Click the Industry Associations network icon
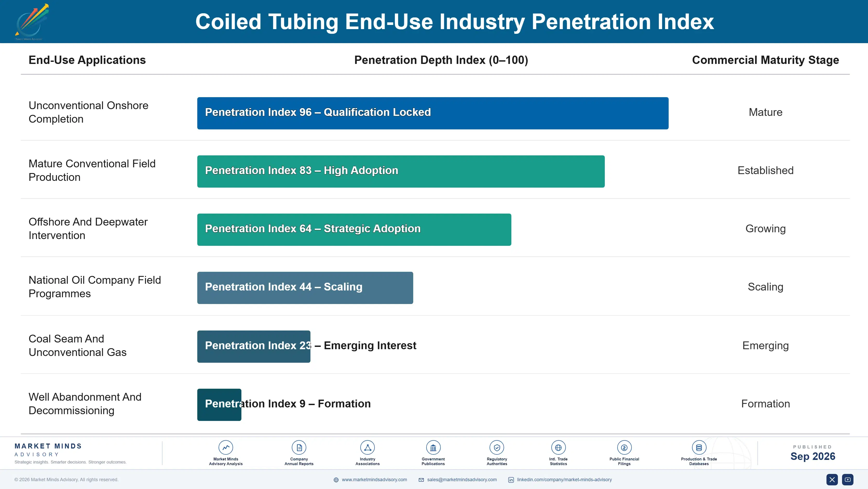The width and height of the screenshot is (868, 489). point(367,447)
